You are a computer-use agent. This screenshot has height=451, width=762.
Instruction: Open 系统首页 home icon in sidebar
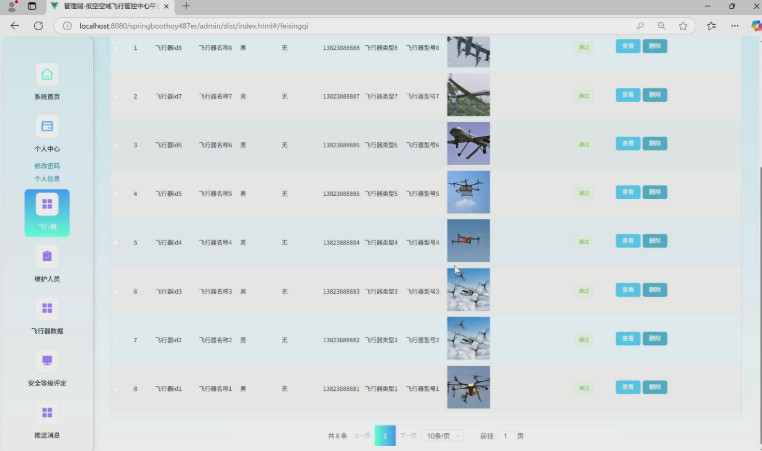pyautogui.click(x=47, y=74)
